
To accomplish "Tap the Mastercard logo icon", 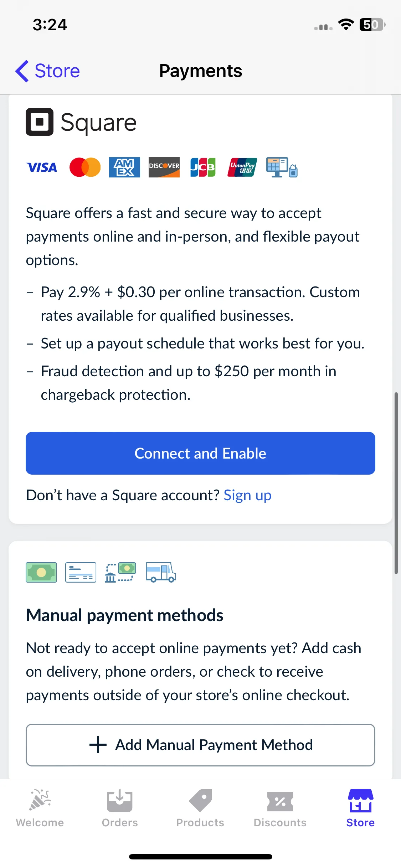I will point(85,167).
